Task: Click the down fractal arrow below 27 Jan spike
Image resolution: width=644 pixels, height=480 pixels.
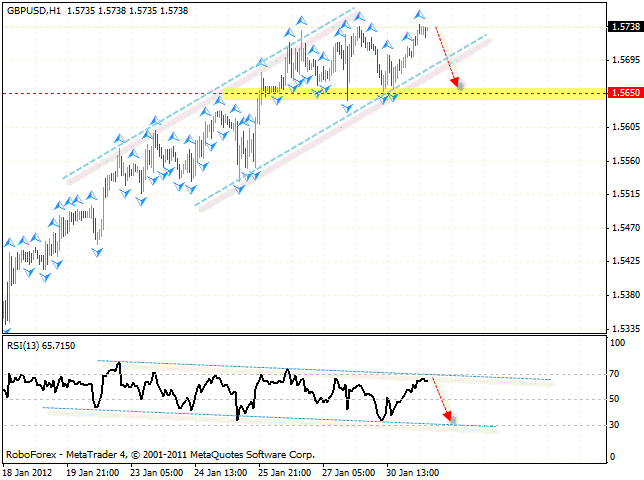Action: (x=347, y=108)
